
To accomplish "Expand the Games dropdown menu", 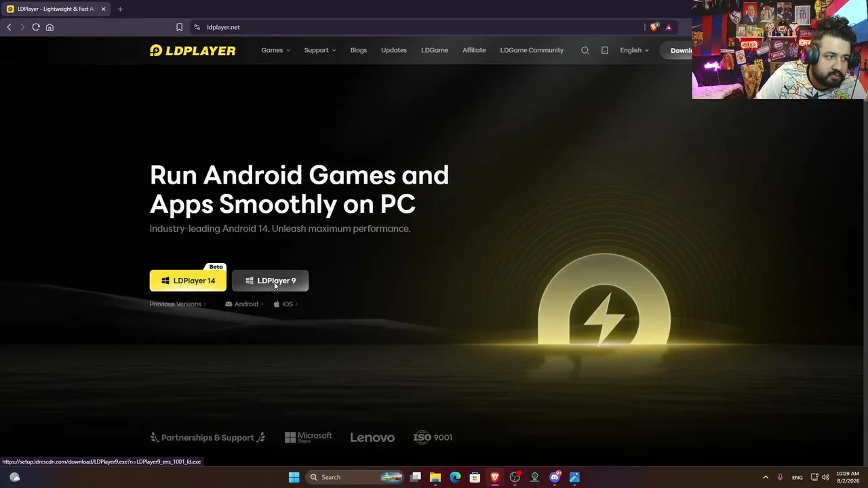I will 275,50.
